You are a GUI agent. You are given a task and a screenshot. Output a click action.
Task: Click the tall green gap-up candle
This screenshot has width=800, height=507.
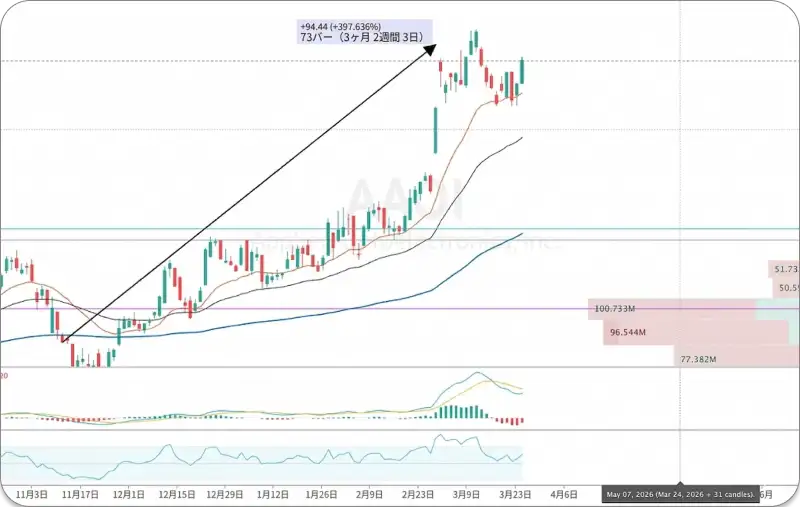tap(435, 130)
